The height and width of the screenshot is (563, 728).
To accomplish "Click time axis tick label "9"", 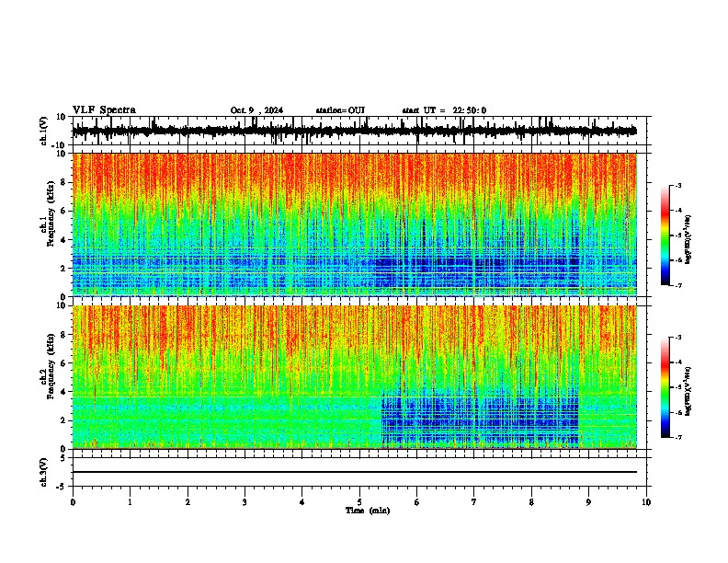I will [x=588, y=502].
